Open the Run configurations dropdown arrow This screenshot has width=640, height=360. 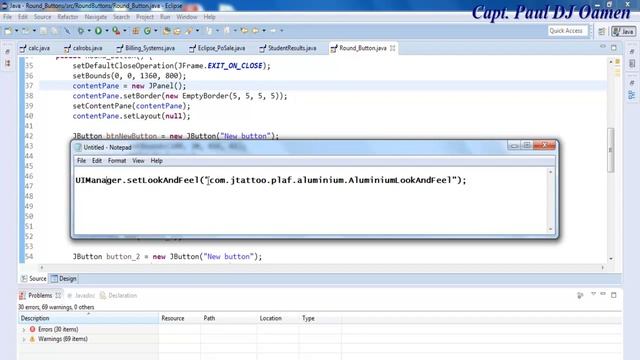[x=107, y=31]
